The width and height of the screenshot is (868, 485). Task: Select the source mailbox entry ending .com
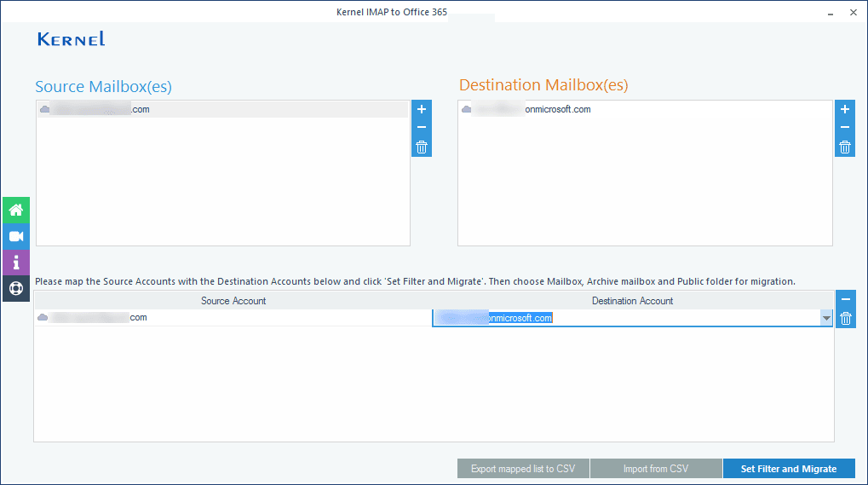coord(223,109)
